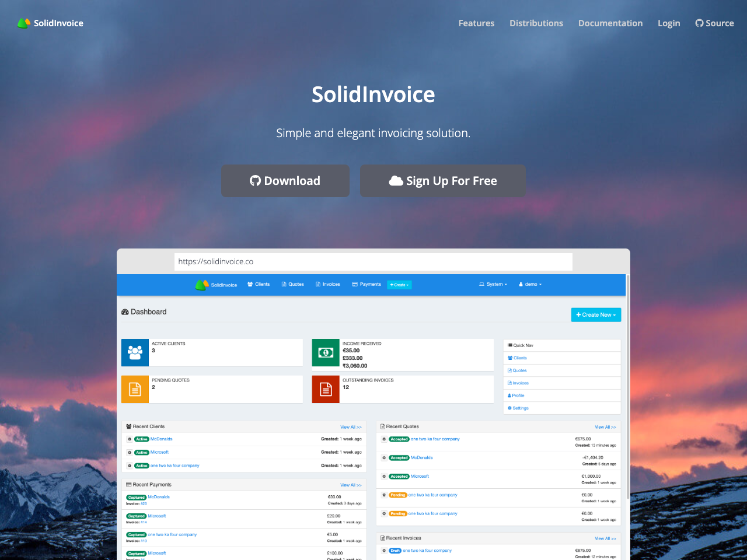This screenshot has width=747, height=560.
Task: Click the SolidInvoice logo in the page header
Action: (50, 23)
